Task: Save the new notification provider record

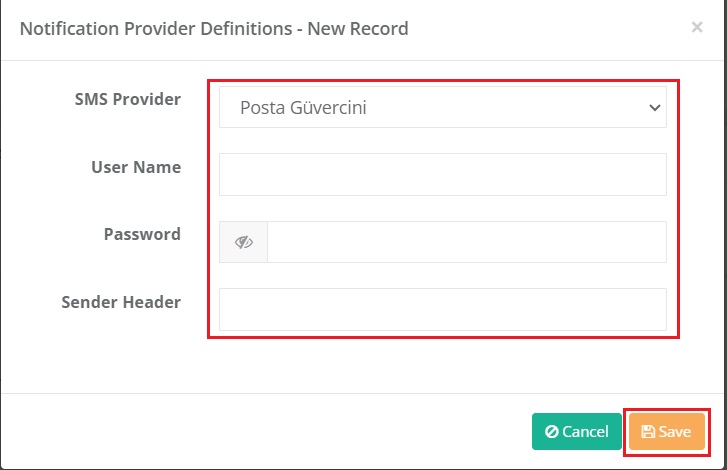Action: (667, 432)
